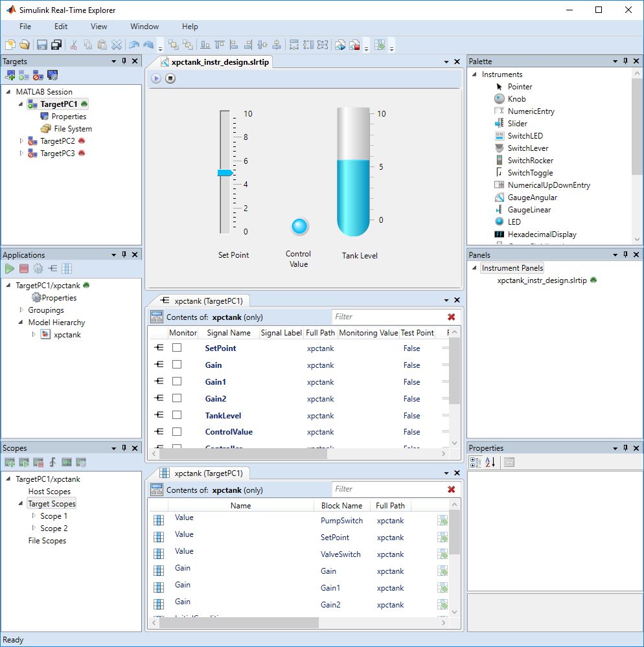Screen dimensions: 644x647
Task: Click the View Parameters grid icon in Applications toolbar
Action: [67, 269]
